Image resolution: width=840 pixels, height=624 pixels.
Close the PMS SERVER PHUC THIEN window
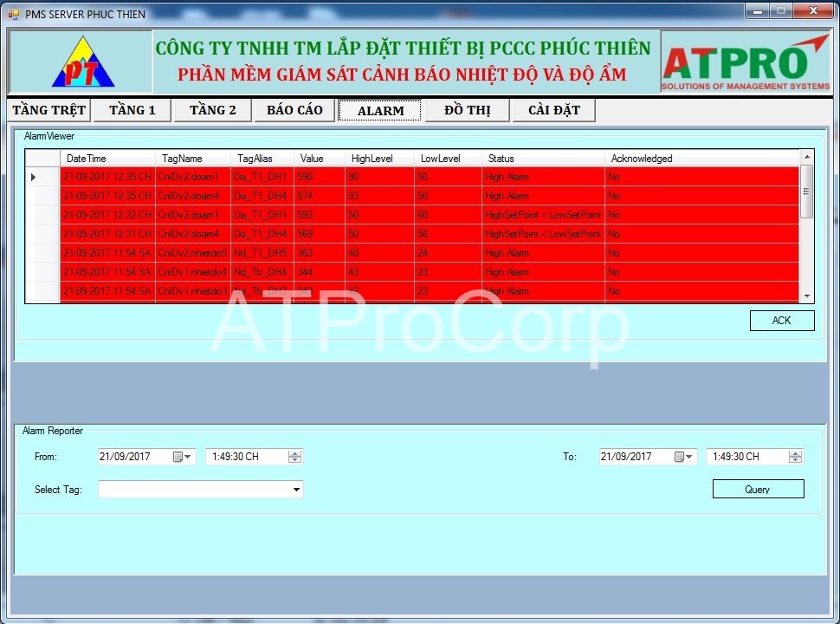point(813,10)
